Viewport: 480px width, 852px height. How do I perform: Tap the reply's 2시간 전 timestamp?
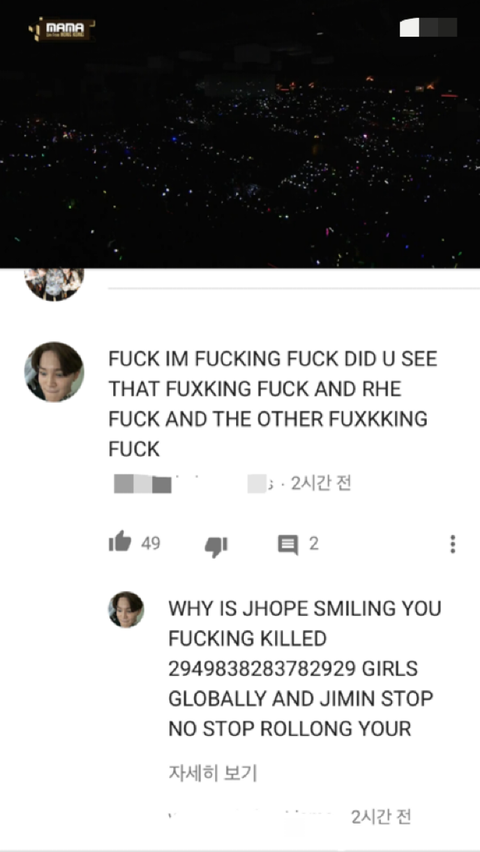point(381,817)
